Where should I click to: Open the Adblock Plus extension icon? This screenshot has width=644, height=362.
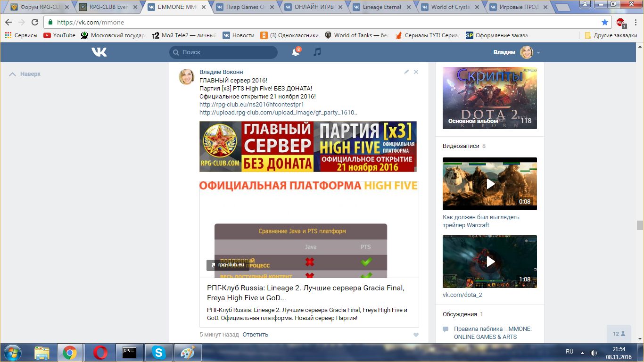click(621, 22)
